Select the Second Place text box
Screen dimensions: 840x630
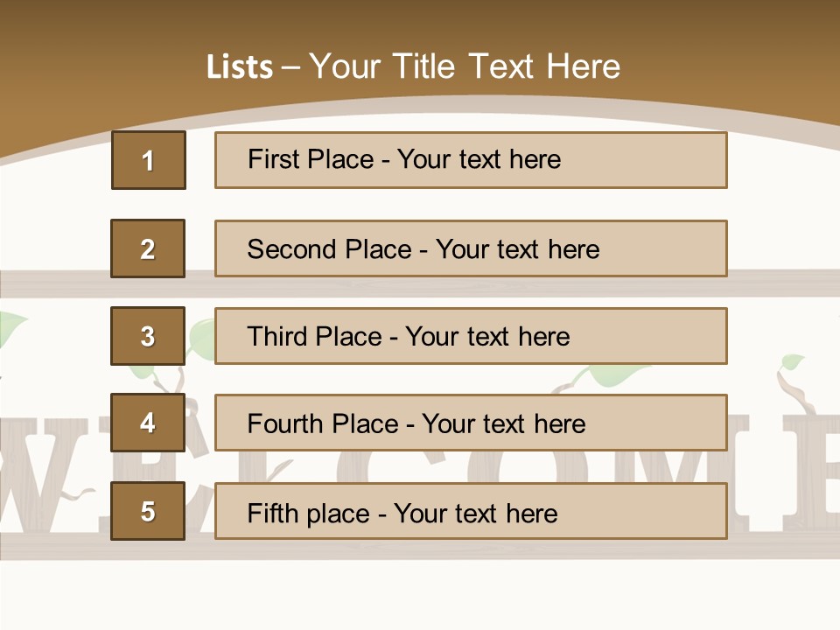click(x=471, y=248)
